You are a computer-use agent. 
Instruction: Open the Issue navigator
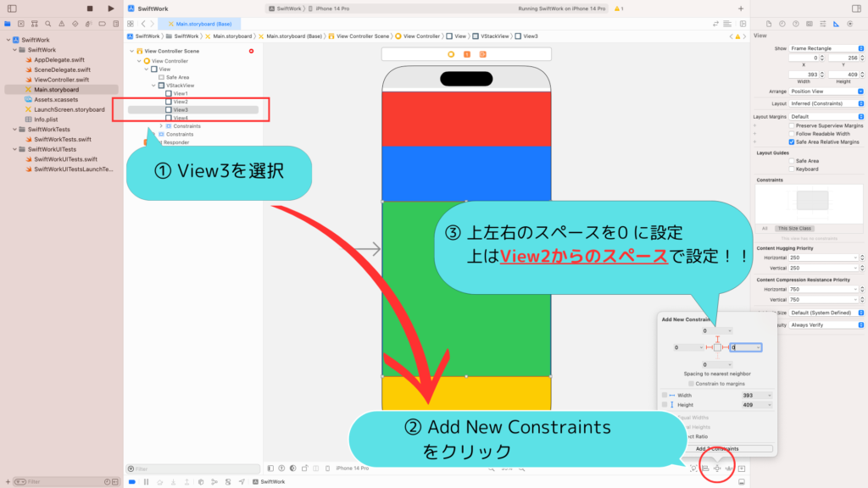61,24
